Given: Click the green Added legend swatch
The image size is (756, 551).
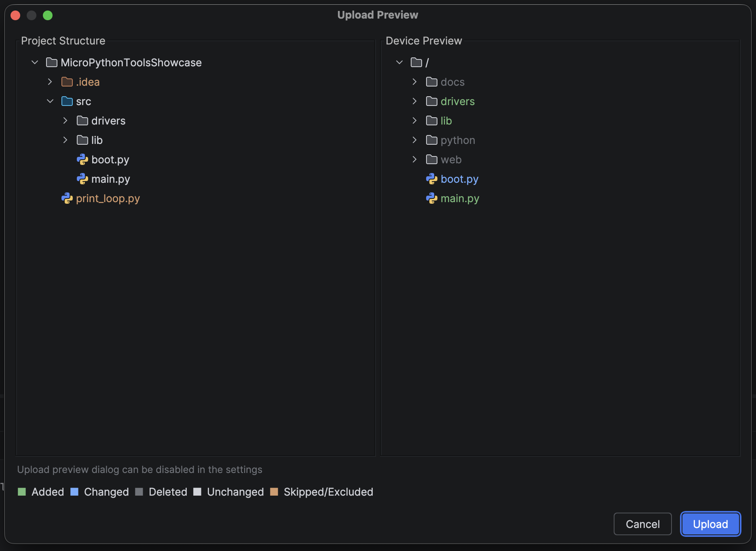Looking at the screenshot, I should [x=22, y=492].
